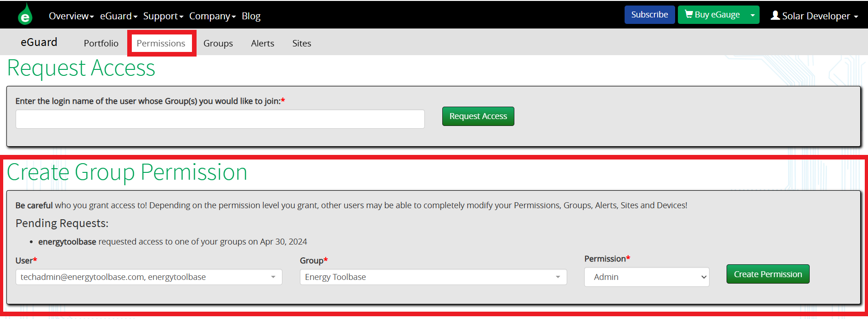The height and width of the screenshot is (319, 868).
Task: Open the User selection dropdown
Action: point(149,277)
